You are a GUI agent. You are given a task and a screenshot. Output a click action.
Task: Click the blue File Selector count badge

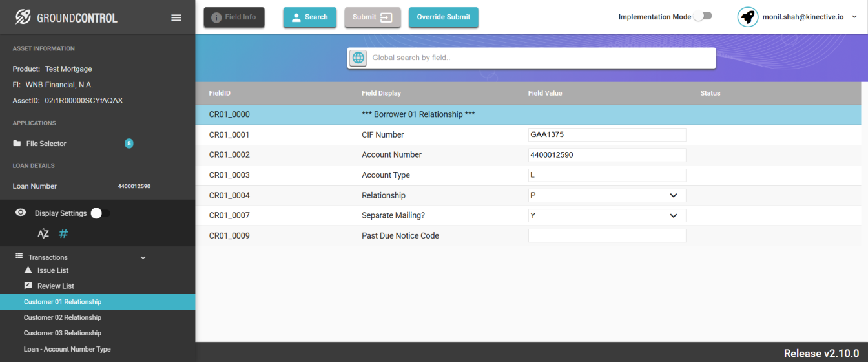click(x=129, y=144)
